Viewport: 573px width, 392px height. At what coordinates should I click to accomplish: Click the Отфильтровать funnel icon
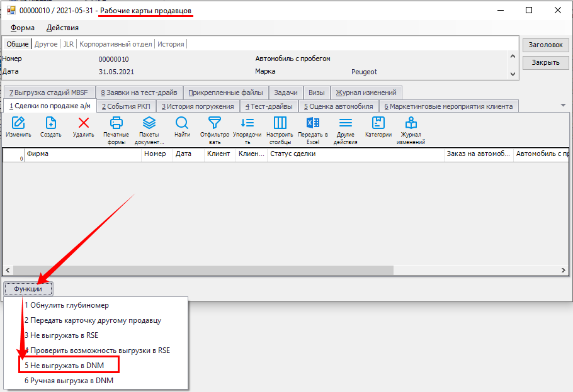(215, 123)
